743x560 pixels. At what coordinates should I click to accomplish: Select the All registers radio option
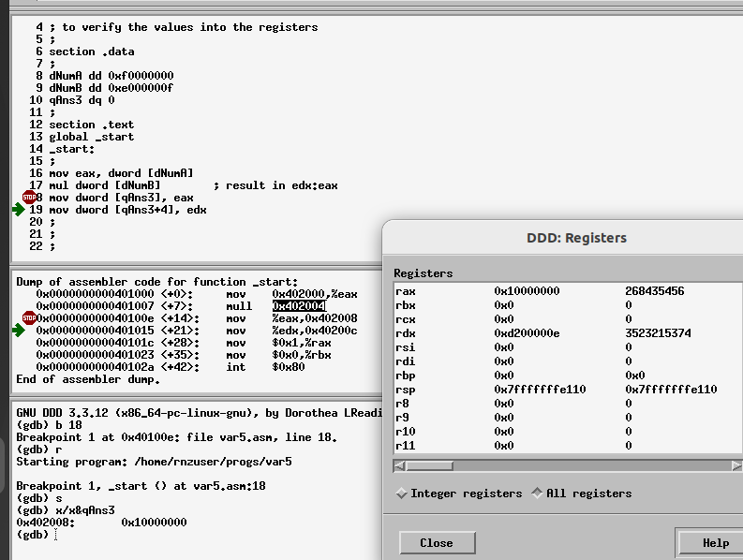click(582, 494)
